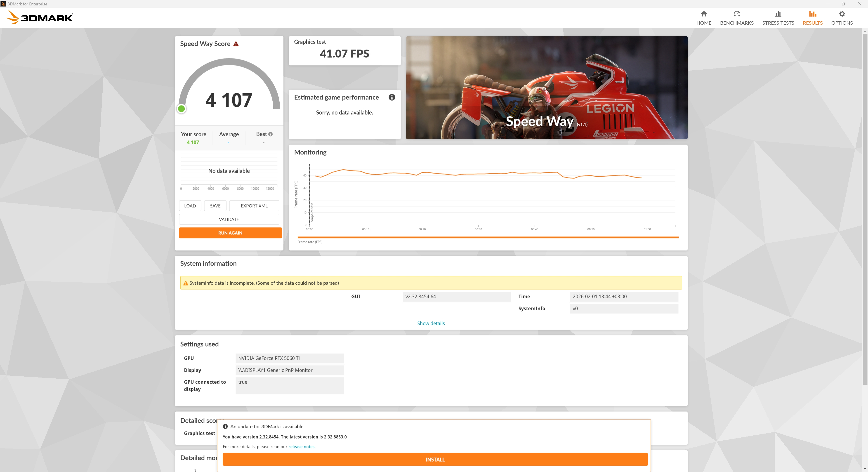Install the 3DMark update
This screenshot has width=868, height=472.
coord(435,459)
